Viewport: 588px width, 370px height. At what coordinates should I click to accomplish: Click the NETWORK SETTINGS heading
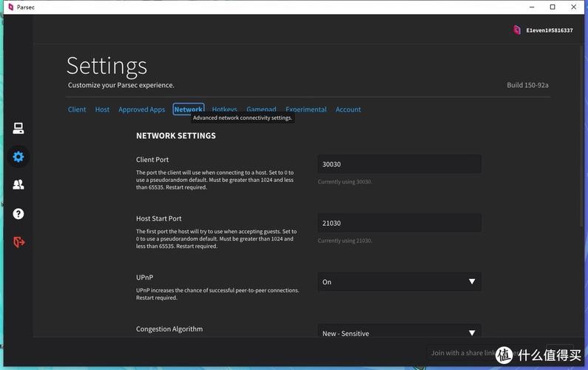[x=176, y=136]
